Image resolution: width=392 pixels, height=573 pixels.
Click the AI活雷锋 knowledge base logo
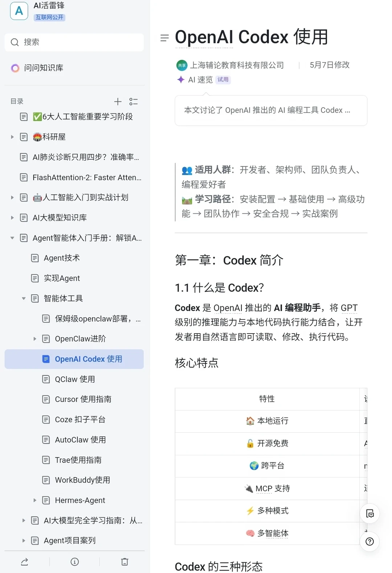click(19, 11)
